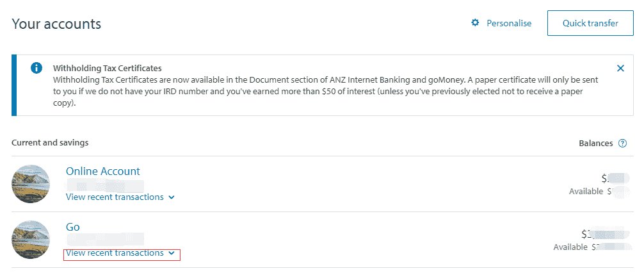Click the Go account picture thumbnail

(x=31, y=240)
